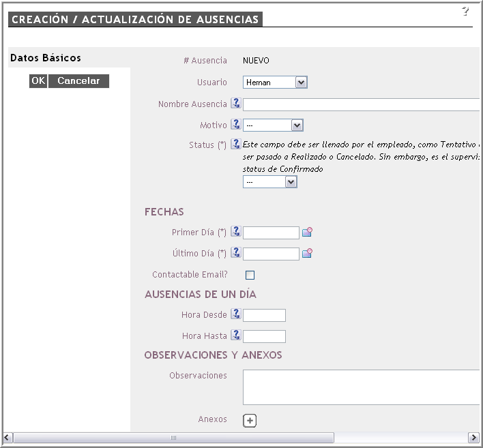Open calendar picker for Primer Día

(307, 233)
